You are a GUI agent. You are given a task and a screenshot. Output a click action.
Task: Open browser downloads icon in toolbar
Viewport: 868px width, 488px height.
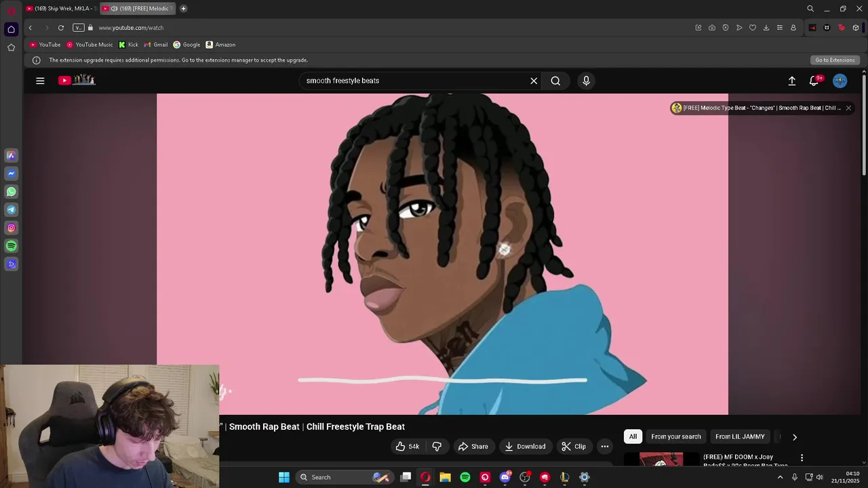click(766, 28)
